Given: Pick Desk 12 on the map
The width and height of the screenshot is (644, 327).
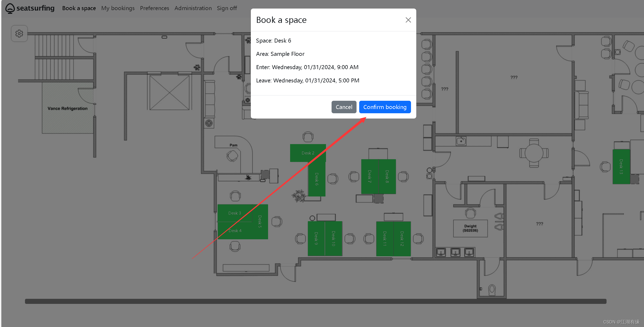Looking at the screenshot, I should tap(402, 238).
